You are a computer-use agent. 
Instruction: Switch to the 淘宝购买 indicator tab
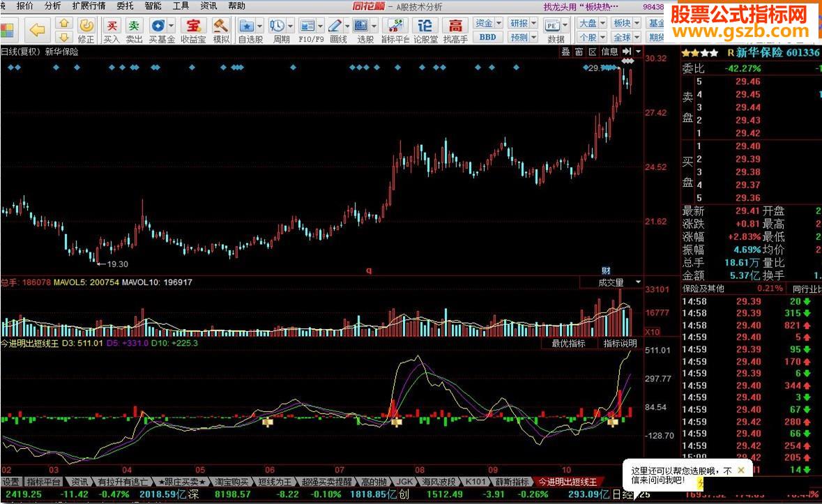[231, 482]
